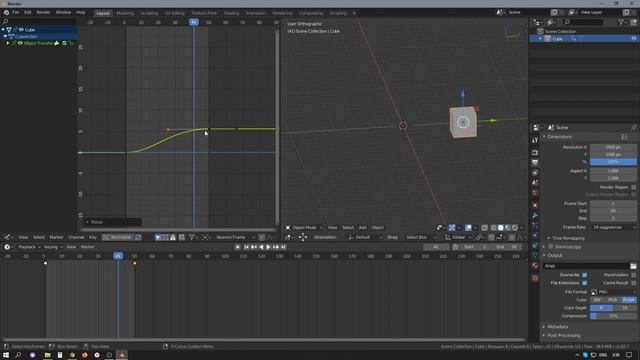This screenshot has width=640, height=360.
Task: Open the Modifiers wrench properties tab
Action: [535, 215]
